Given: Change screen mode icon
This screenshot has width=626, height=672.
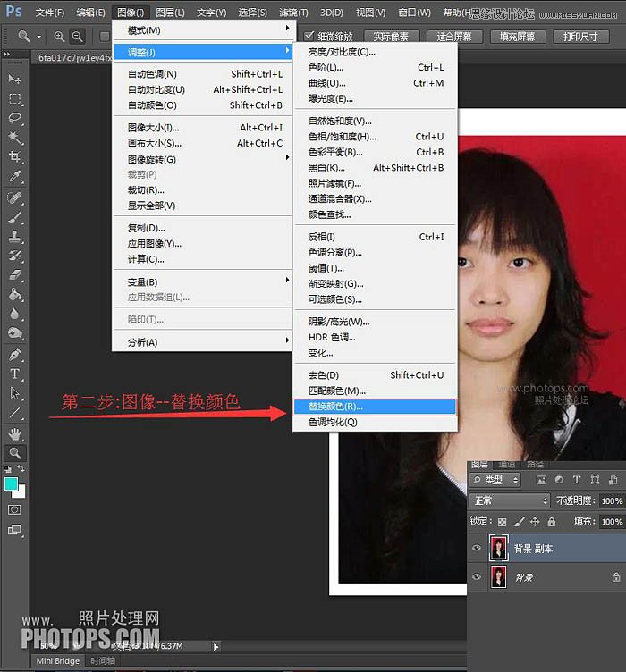Looking at the screenshot, I should click(14, 530).
